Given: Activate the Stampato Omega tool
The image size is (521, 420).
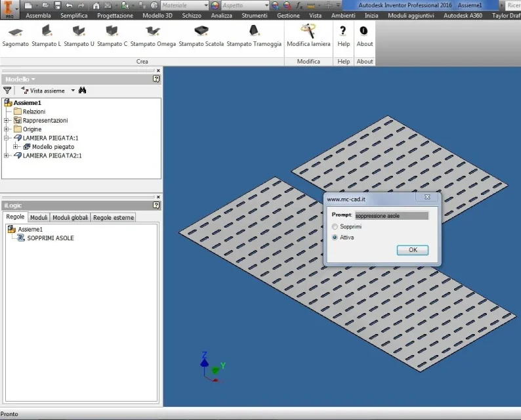Looking at the screenshot, I should click(x=153, y=37).
